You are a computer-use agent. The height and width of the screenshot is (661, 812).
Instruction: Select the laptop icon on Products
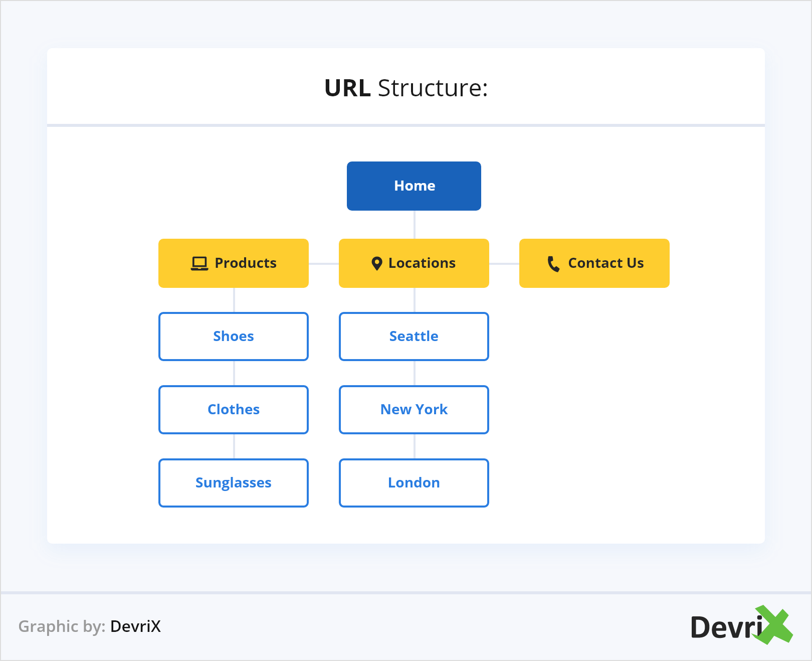tap(198, 263)
